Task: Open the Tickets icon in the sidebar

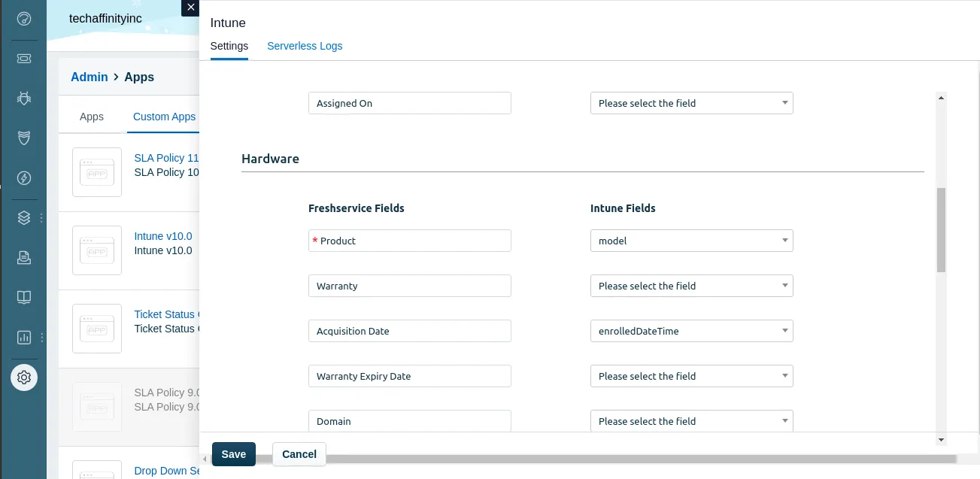Action: 23,58
